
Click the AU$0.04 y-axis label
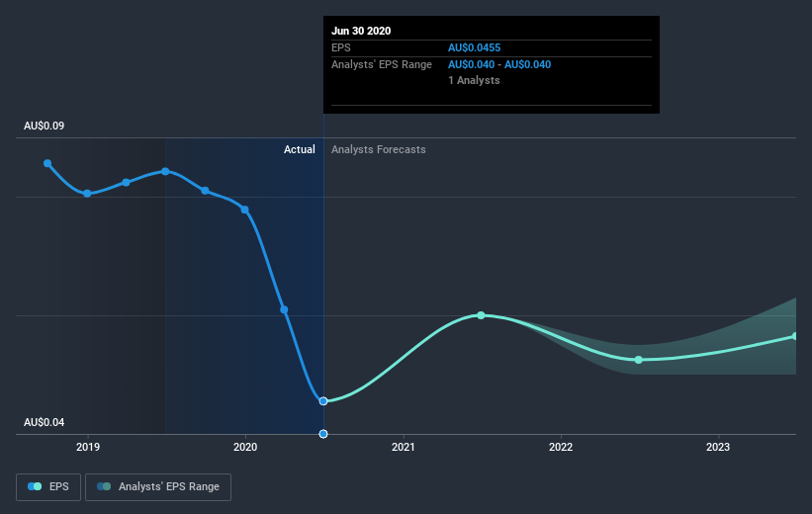pyautogui.click(x=45, y=422)
